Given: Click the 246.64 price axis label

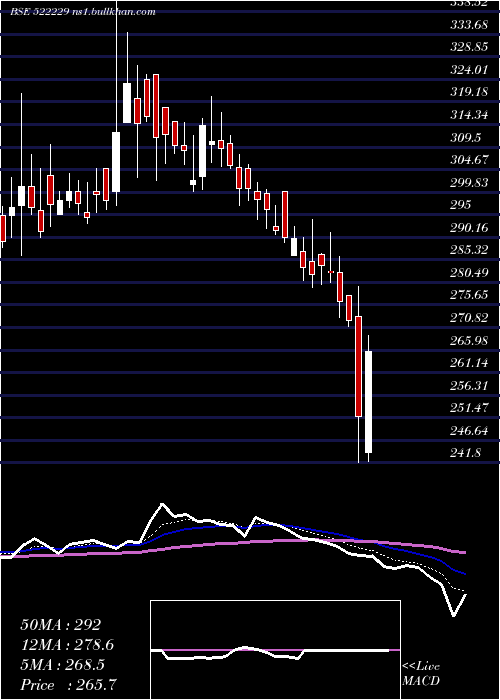Looking at the screenshot, I should tap(468, 431).
